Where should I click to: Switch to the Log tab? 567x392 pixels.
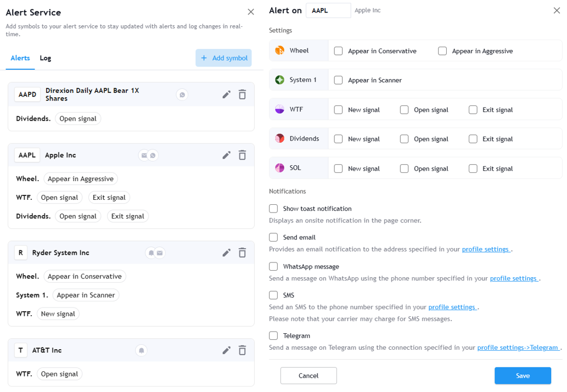coord(45,58)
